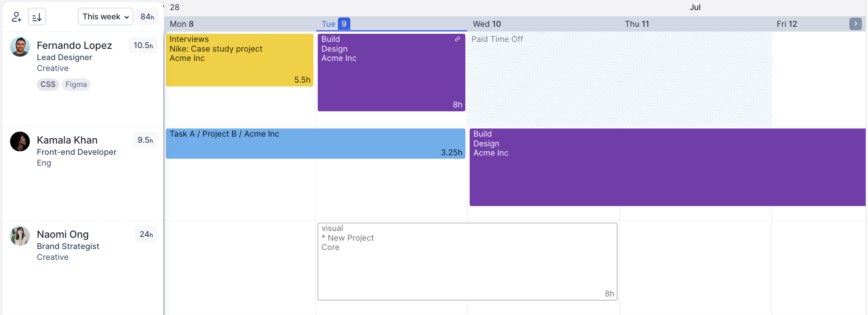The image size is (868, 315).
Task: Click the next-week arrow in the date header
Action: pyautogui.click(x=855, y=24)
